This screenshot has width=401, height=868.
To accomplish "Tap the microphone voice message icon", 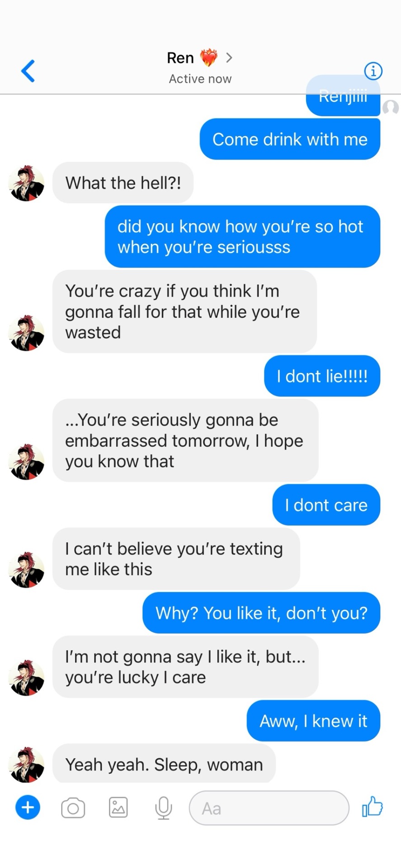I will point(164,808).
